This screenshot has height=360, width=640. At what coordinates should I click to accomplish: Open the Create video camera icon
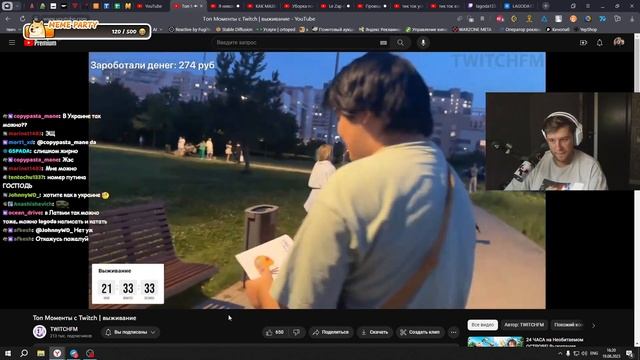583,42
